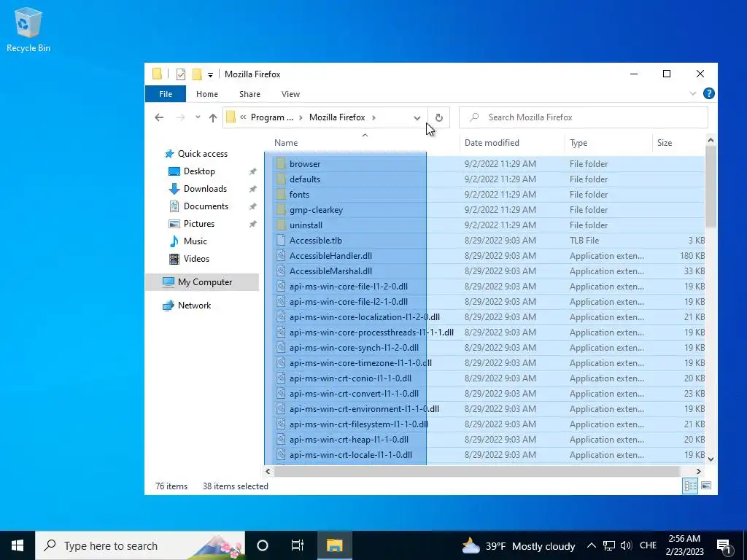747x560 pixels.
Task: Sort by the Type column header
Action: coord(578,143)
